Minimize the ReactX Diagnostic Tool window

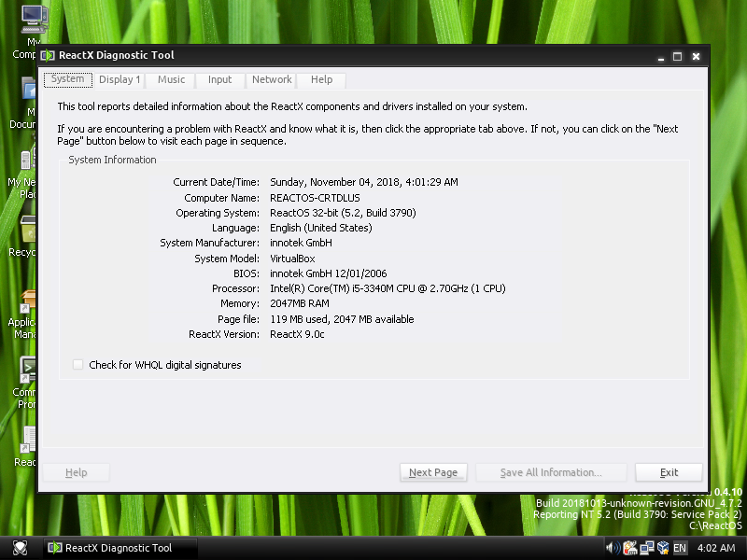pyautogui.click(x=661, y=57)
